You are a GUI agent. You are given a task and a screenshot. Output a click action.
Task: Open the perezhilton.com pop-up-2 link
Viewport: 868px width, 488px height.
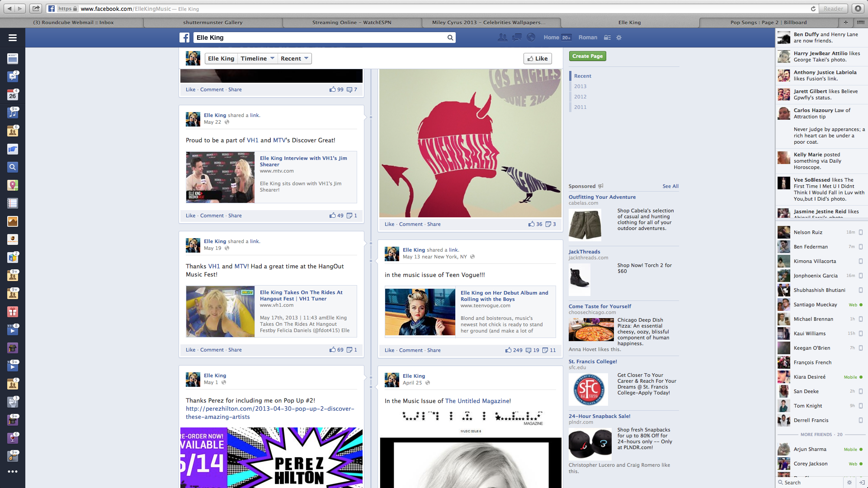270,413
